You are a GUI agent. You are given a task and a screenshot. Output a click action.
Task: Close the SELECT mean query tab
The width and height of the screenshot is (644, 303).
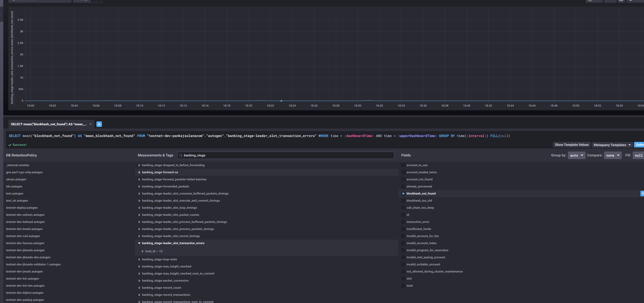click(91, 124)
